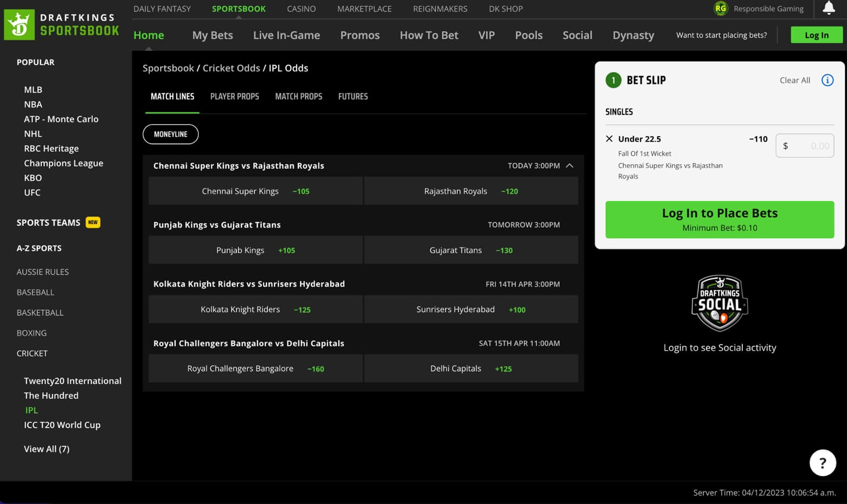Image resolution: width=847 pixels, height=504 pixels.
Task: Open the Pools page
Action: tap(529, 35)
